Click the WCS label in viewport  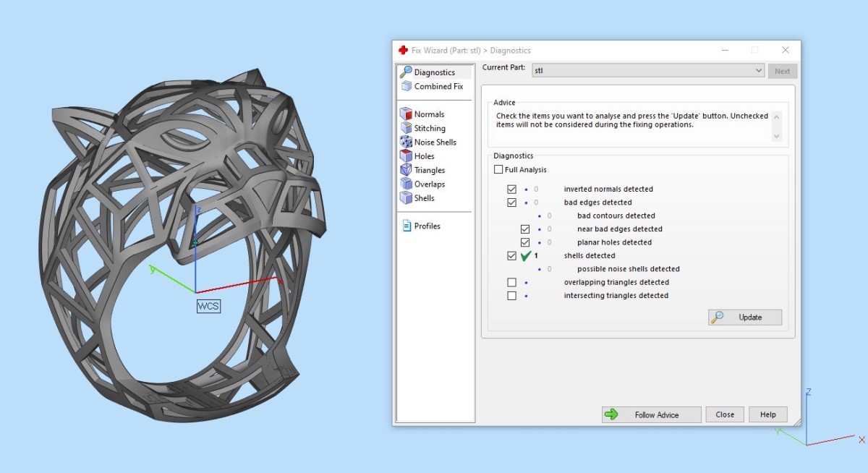coord(208,306)
